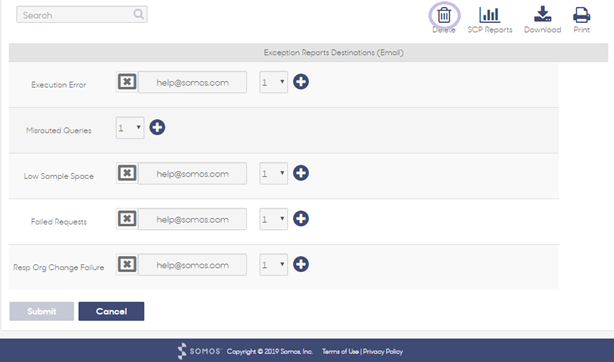
Task: Open the Execution Error count dropdown
Action: pyautogui.click(x=273, y=82)
